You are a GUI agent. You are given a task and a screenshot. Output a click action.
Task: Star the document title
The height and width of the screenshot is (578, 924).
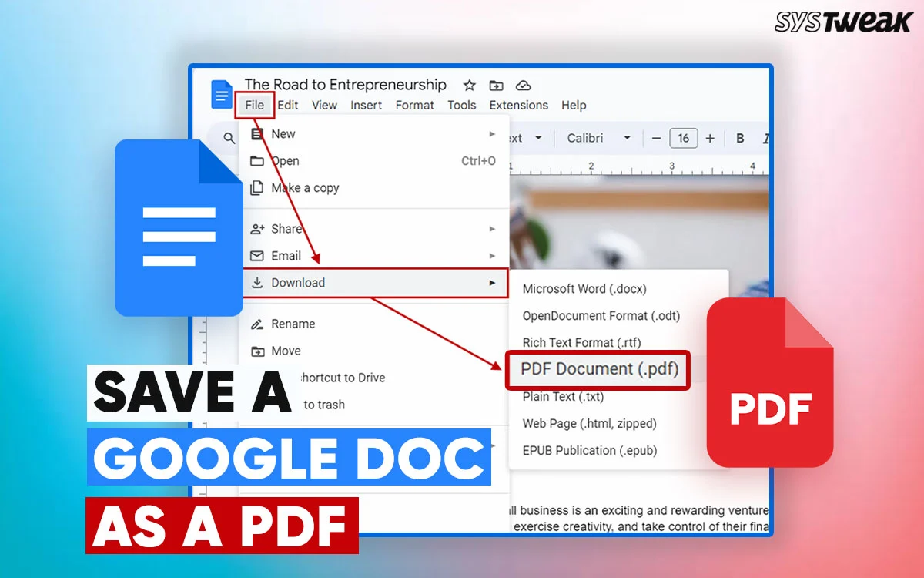(x=468, y=86)
